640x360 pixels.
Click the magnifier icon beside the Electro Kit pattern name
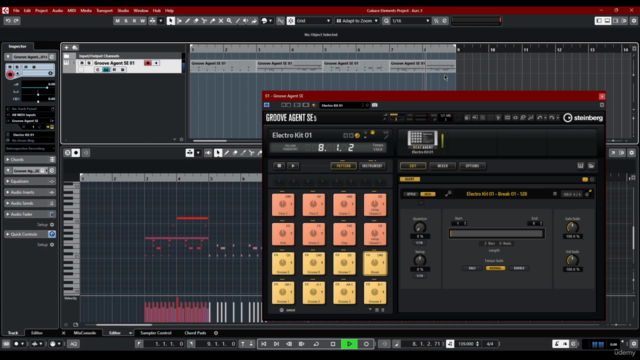point(448,194)
